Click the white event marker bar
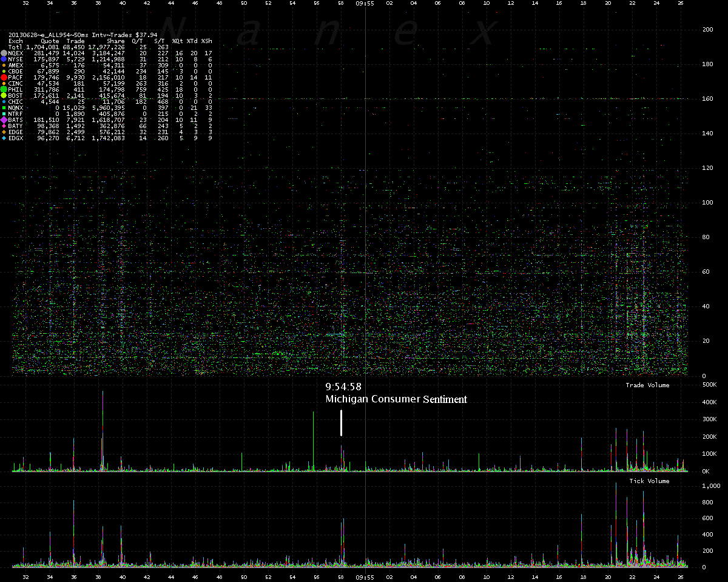 click(x=341, y=423)
